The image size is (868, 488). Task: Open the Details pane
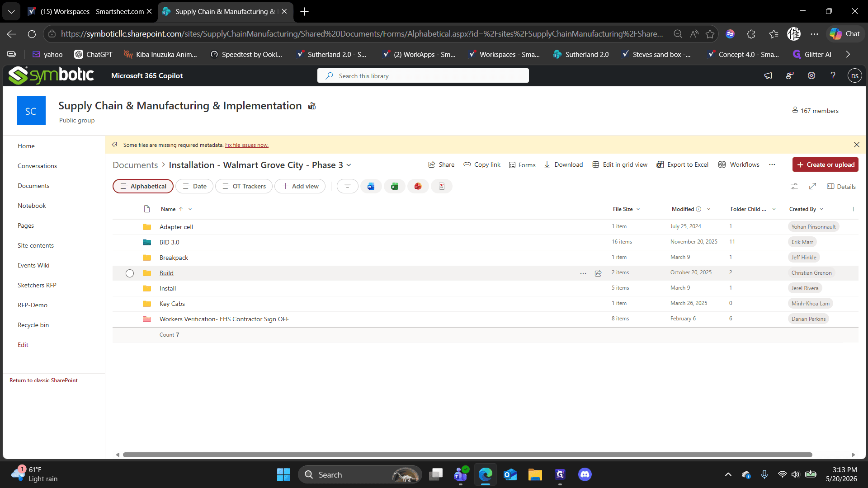pyautogui.click(x=841, y=186)
